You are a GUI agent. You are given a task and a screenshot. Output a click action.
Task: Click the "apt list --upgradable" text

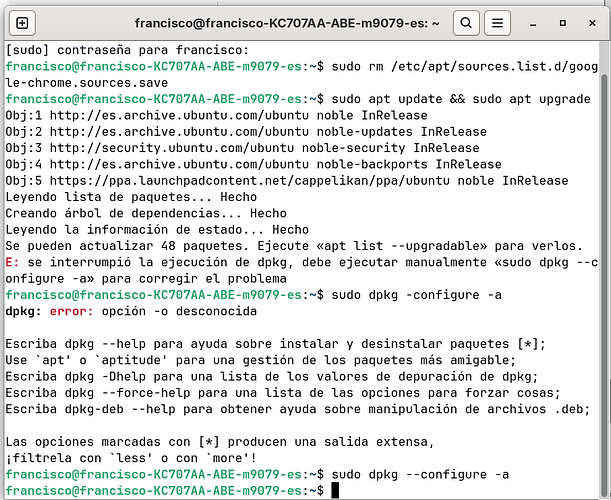406,246
